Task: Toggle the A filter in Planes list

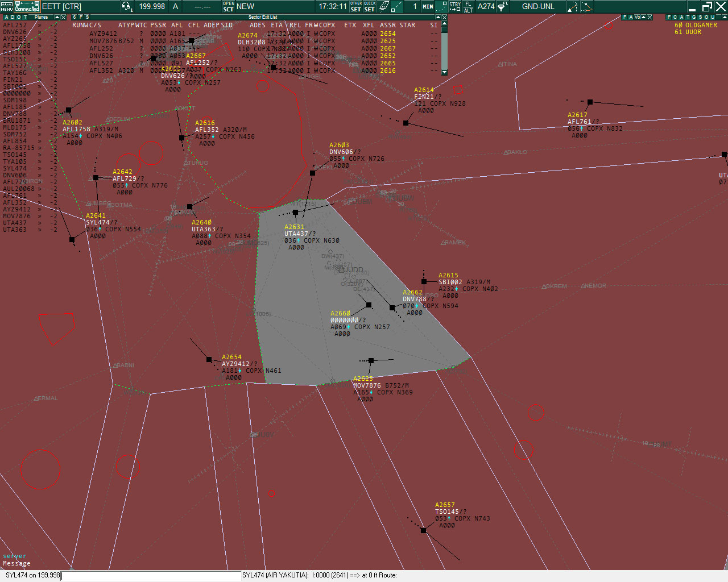Action: click(6, 17)
